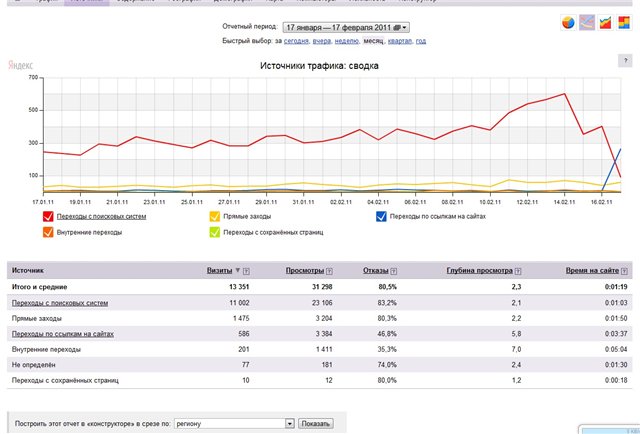This screenshot has width=640, height=434.
Task: Choose the квартал quick period link
Action: [400, 41]
